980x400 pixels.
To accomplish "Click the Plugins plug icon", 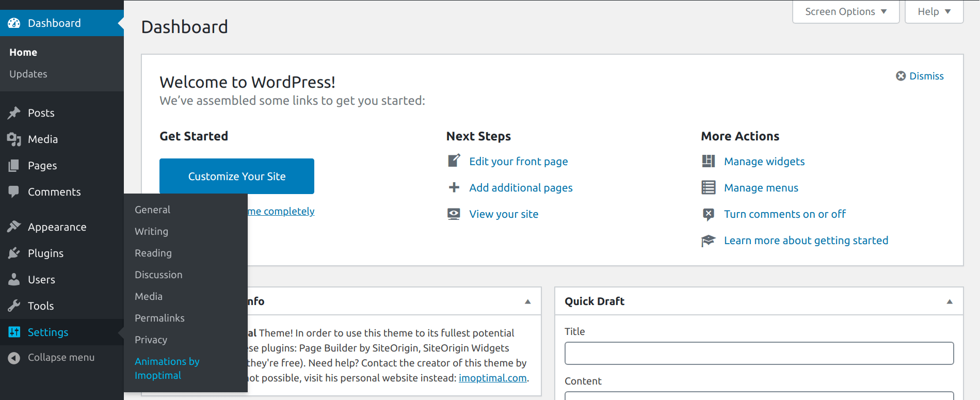I will tap(14, 253).
